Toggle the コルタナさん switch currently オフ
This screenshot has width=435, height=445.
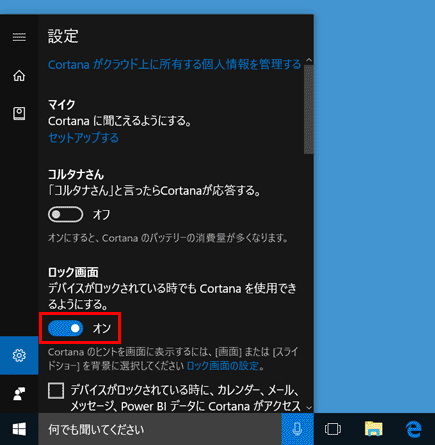[66, 214]
